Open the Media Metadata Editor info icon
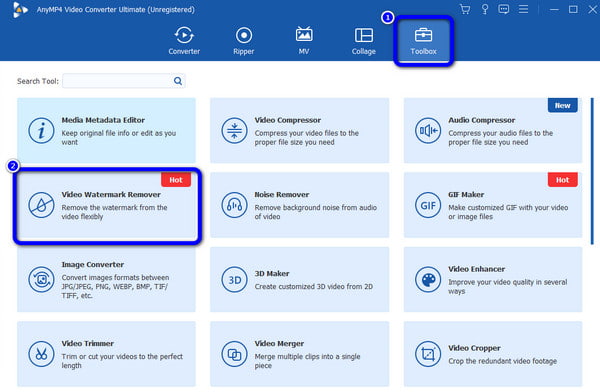The height and width of the screenshot is (392, 600). coord(41,131)
